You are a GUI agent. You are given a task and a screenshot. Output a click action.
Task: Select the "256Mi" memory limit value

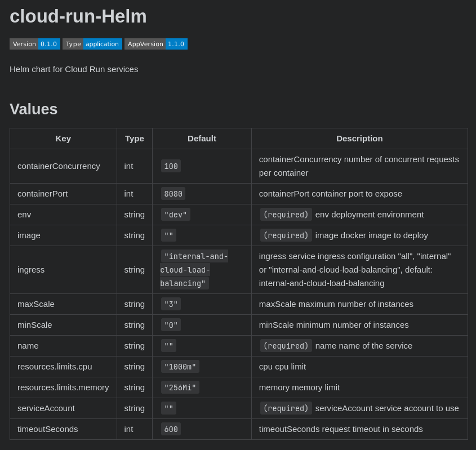(180, 387)
